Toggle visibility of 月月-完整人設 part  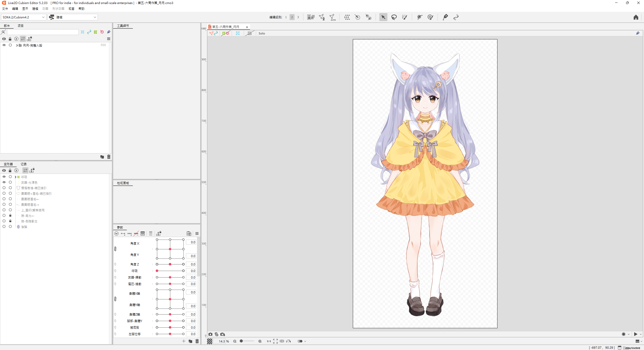click(4, 45)
